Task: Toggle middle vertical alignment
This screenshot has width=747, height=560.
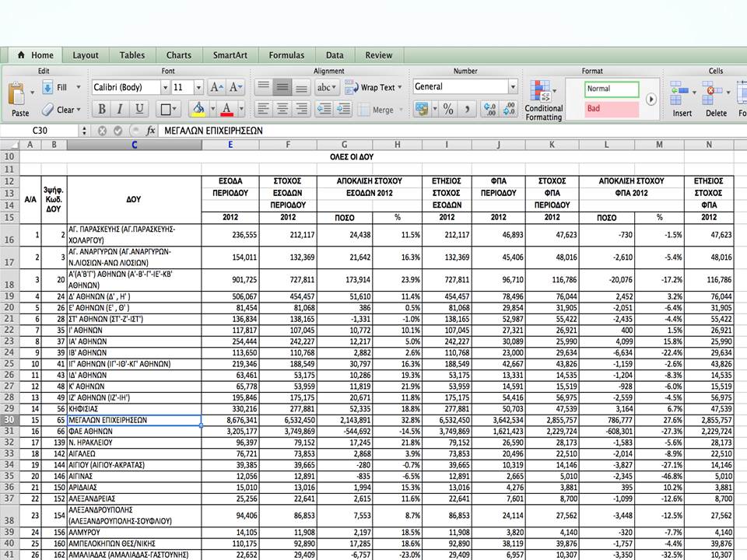Action: point(282,87)
